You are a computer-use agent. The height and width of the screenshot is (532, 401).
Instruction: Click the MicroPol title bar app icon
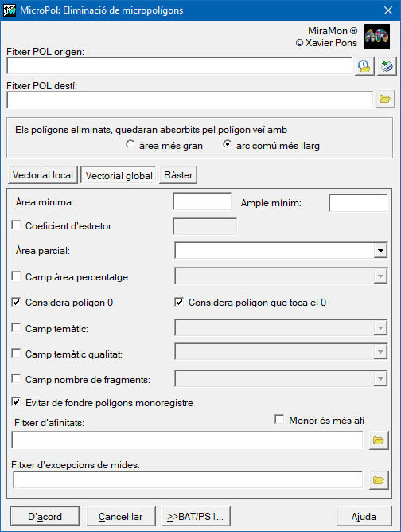10,10
